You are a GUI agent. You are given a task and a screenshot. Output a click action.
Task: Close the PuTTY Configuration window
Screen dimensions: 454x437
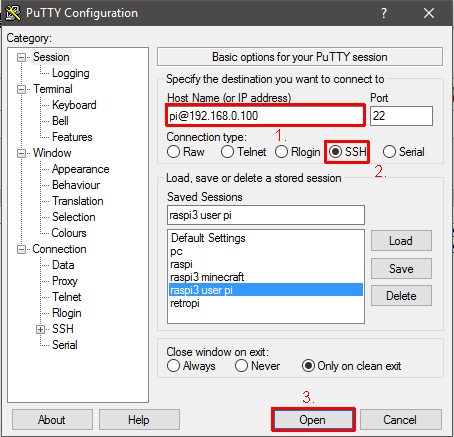(429, 13)
